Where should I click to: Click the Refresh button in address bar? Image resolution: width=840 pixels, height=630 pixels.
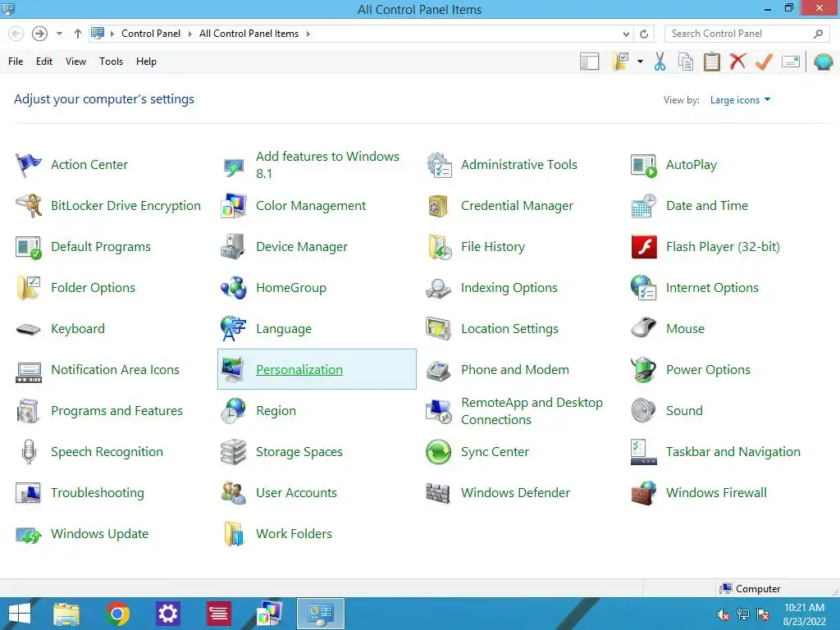tap(644, 34)
